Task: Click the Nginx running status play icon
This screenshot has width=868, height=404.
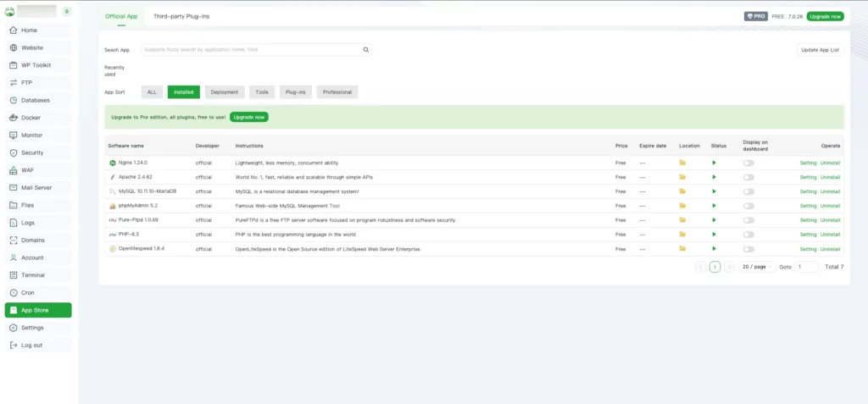Action: tap(714, 163)
